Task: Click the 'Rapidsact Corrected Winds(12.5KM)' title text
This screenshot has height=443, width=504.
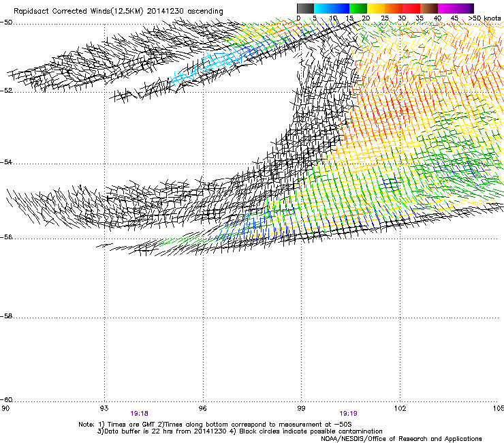Action: tap(78, 12)
